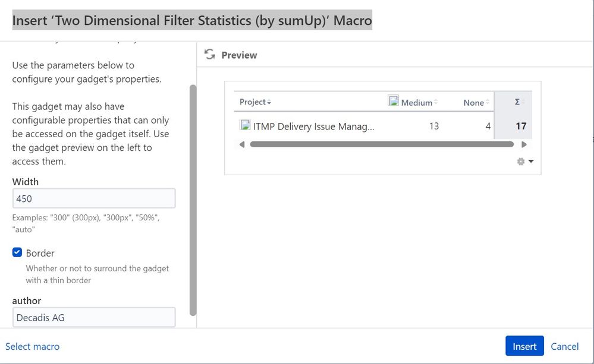Click the Select macro link
594x364 pixels.
[33, 346]
